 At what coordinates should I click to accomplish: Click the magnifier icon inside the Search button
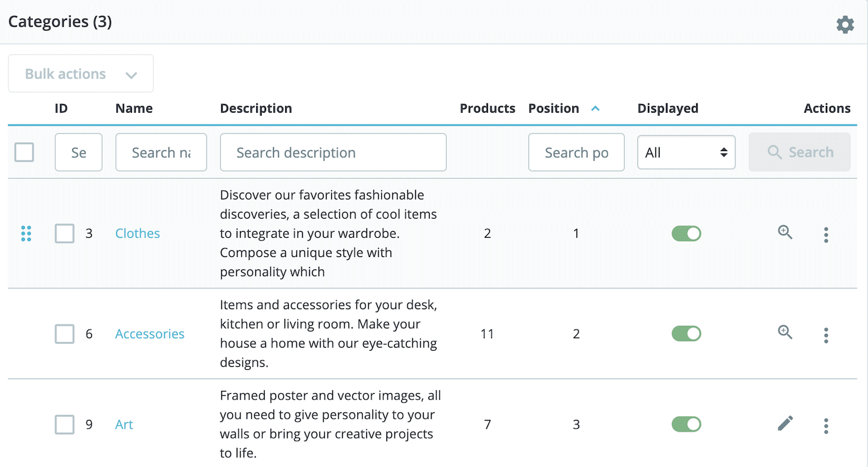coord(774,152)
